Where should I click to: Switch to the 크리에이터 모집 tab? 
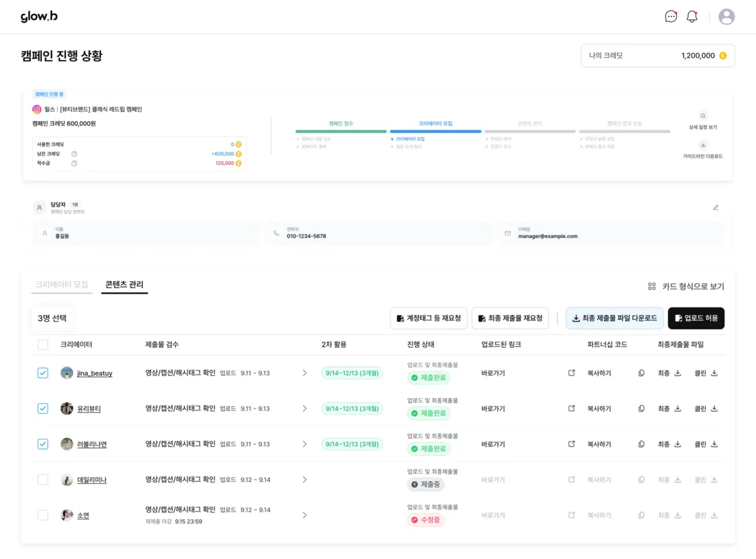pyautogui.click(x=62, y=285)
